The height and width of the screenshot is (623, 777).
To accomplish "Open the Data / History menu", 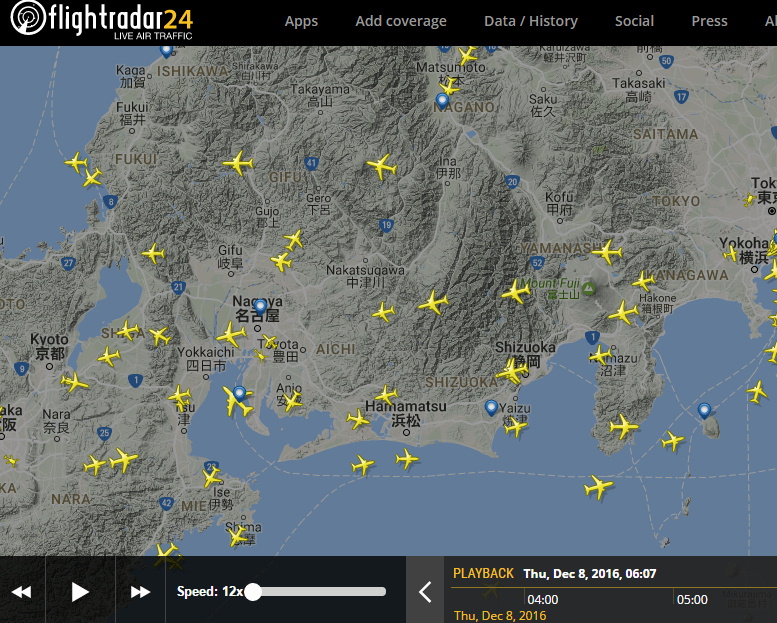I will pos(530,21).
